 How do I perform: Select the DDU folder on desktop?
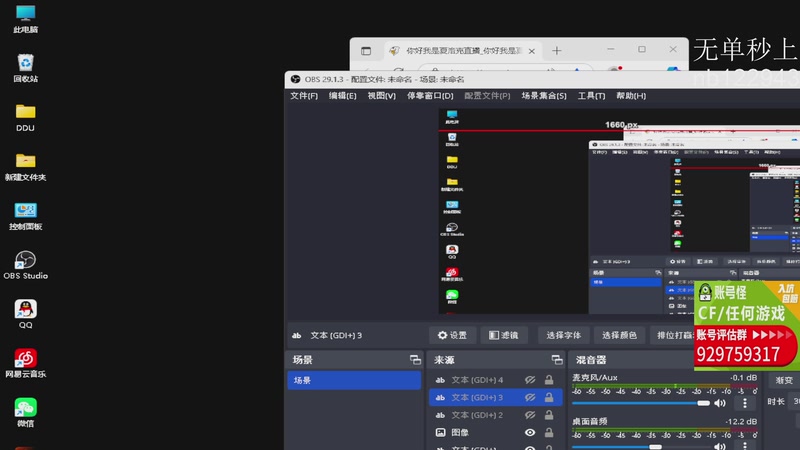[x=26, y=117]
